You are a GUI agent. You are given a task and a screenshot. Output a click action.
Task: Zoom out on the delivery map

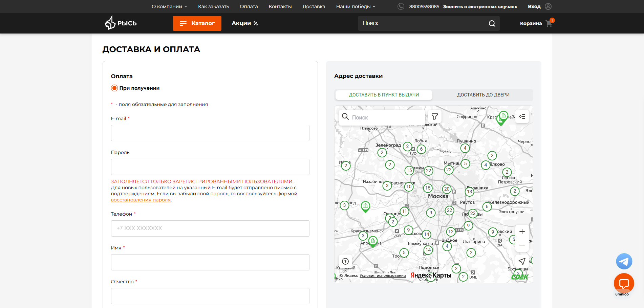(522, 245)
